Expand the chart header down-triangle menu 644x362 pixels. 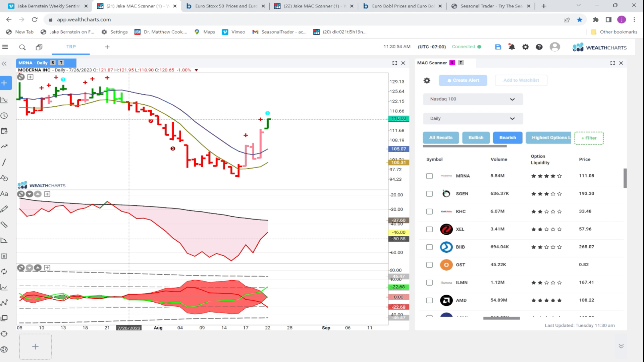[196, 70]
